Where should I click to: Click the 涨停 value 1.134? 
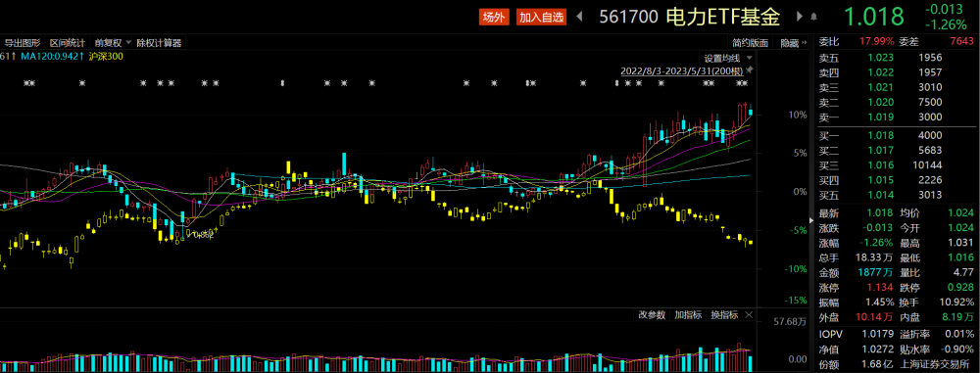point(880,288)
